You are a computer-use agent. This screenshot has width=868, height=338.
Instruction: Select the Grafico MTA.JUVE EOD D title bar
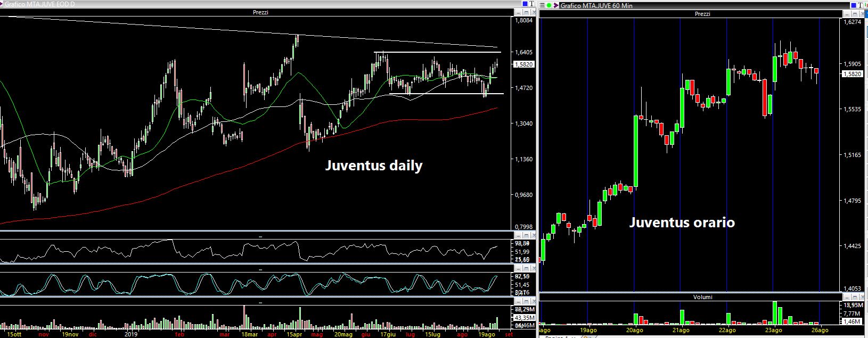pos(261,4)
